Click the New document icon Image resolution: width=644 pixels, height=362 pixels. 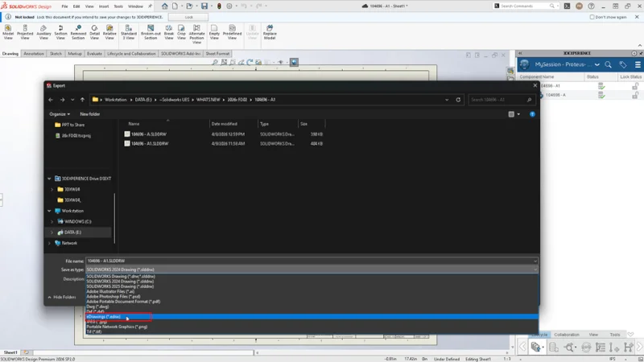click(175, 6)
